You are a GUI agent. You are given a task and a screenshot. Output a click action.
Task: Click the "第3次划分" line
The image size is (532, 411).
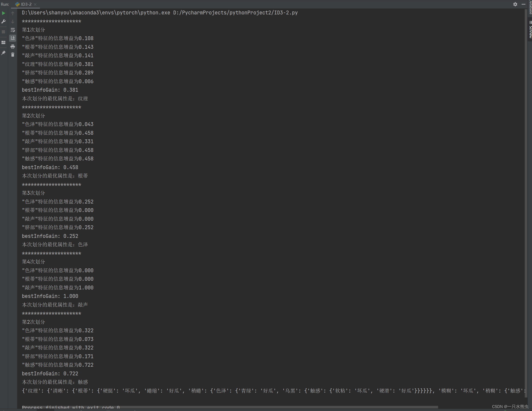click(x=34, y=193)
